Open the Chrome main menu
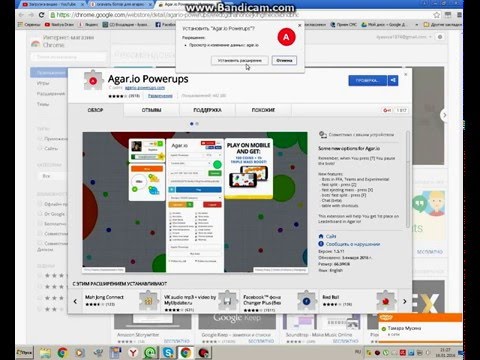This screenshot has width=480, height=360. [x=459, y=15]
